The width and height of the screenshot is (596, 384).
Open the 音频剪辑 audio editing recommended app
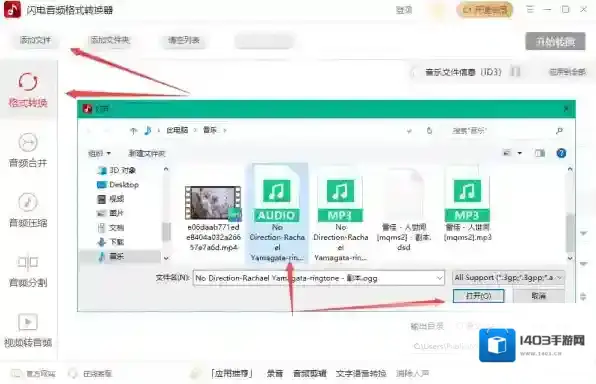(309, 373)
